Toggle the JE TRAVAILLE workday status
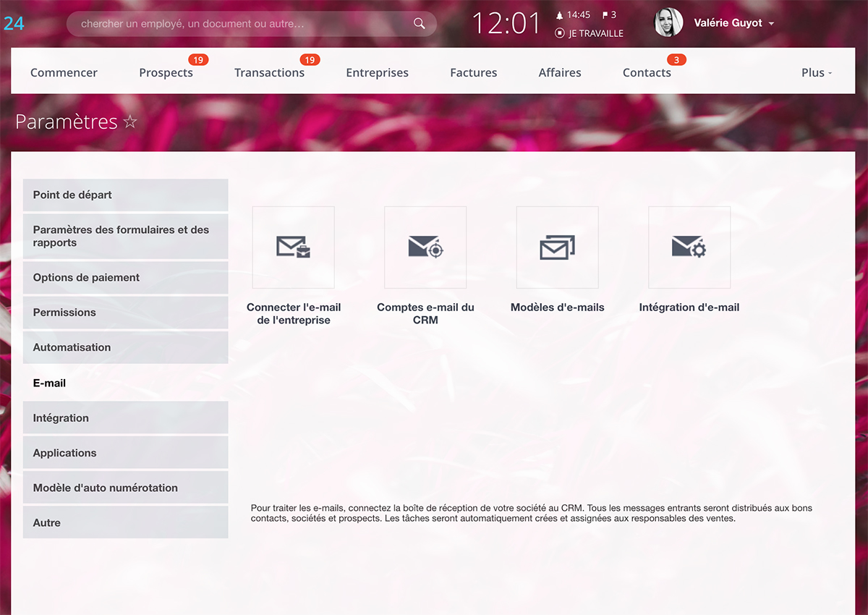Screen dimensions: 868x615 (x=589, y=33)
